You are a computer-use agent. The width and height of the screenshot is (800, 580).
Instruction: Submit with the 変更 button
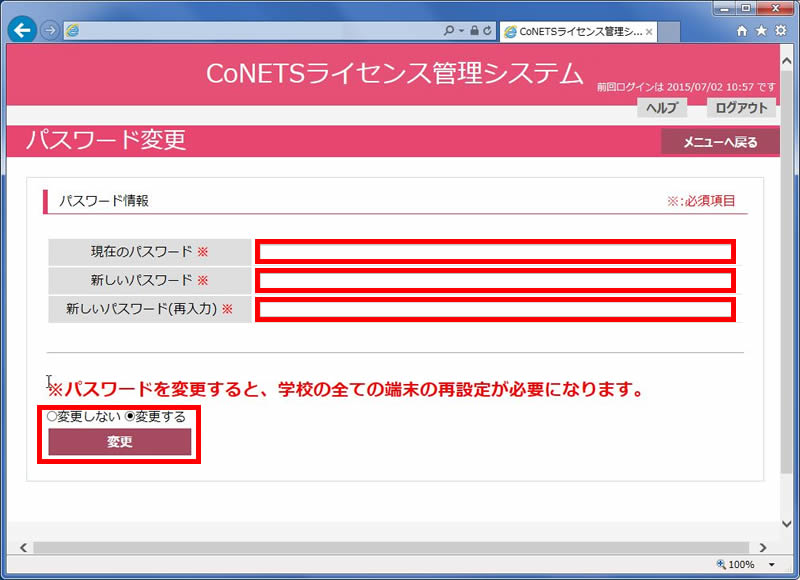[120, 441]
